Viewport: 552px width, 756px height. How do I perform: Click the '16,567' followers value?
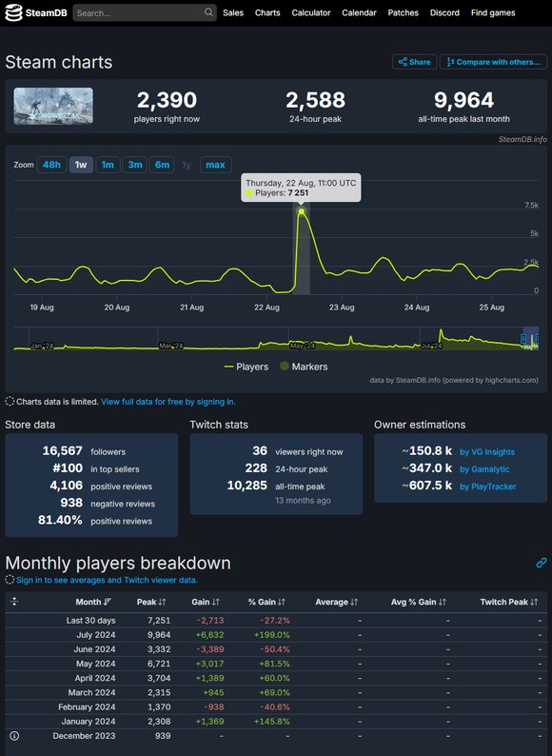[62, 450]
